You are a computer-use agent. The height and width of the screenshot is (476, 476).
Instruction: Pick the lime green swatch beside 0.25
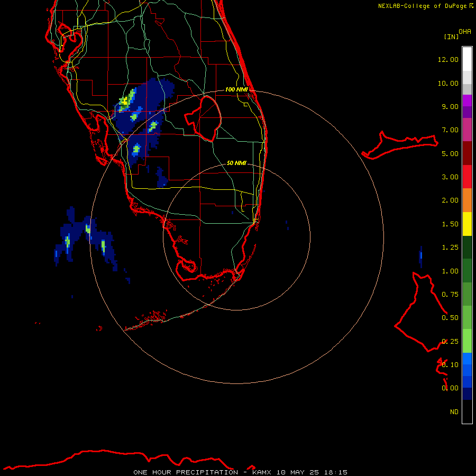tap(467, 341)
